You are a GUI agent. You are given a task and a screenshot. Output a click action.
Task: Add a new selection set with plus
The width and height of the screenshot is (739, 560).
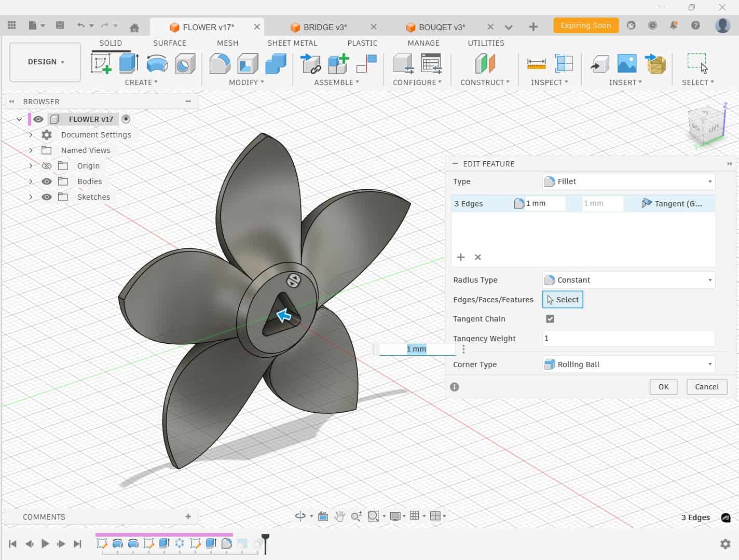[x=461, y=257]
